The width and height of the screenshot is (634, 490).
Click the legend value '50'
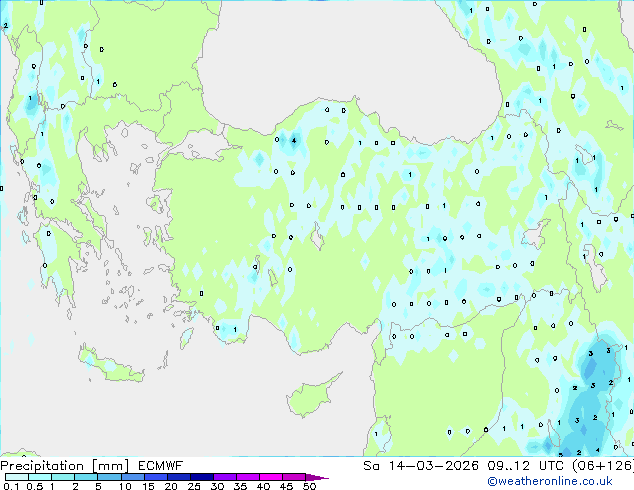pos(309,486)
